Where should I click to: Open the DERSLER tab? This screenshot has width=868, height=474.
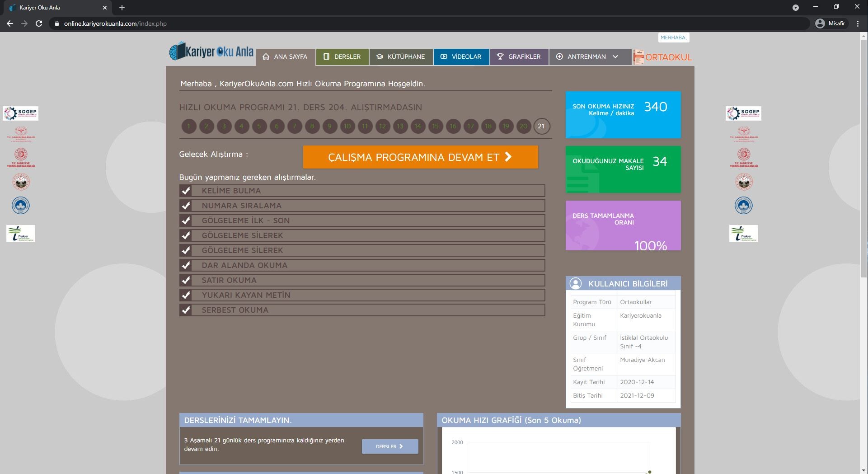[342, 57]
